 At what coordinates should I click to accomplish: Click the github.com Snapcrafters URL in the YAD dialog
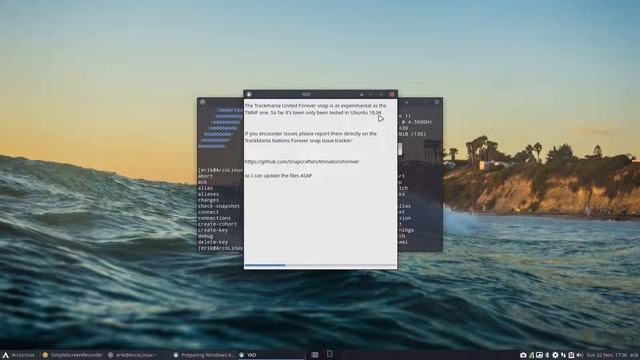pyautogui.click(x=302, y=162)
